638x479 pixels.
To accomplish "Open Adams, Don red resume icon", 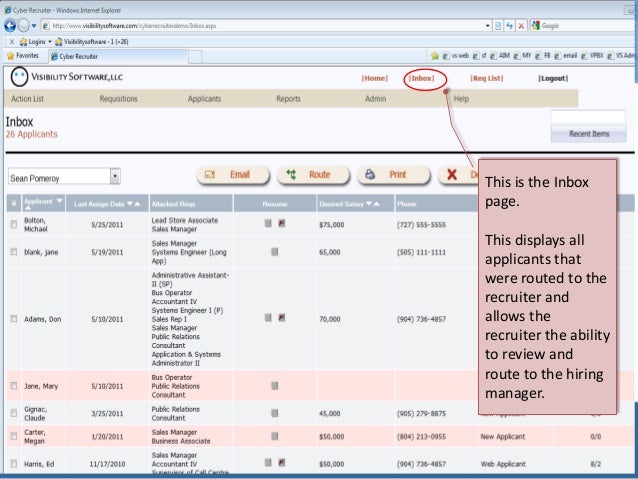I will [x=282, y=317].
